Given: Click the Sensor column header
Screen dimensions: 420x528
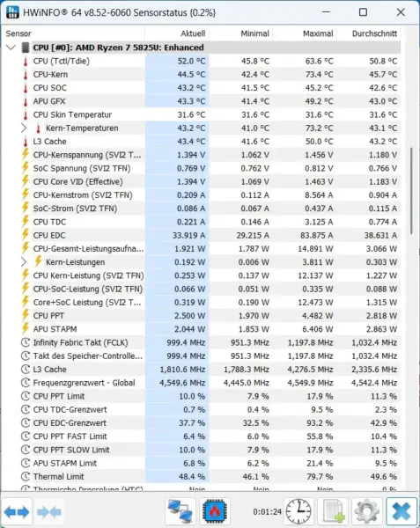Looking at the screenshot, I should tap(18, 33).
